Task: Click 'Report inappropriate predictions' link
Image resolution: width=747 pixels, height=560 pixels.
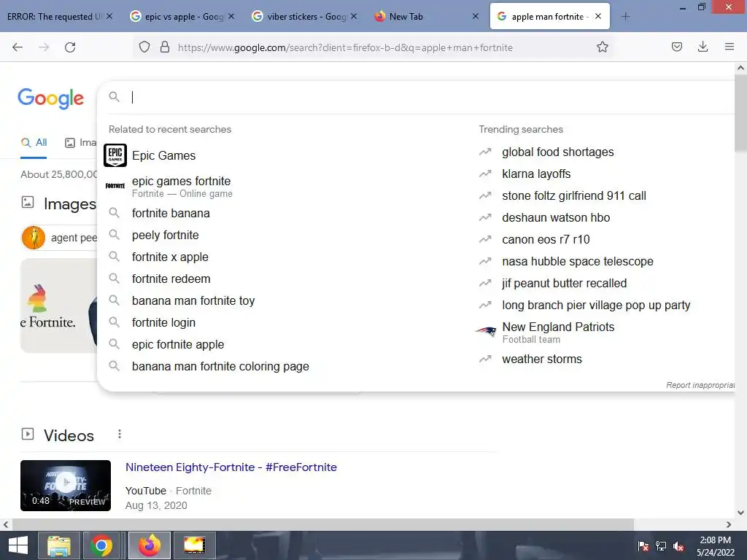Action: pyautogui.click(x=700, y=385)
